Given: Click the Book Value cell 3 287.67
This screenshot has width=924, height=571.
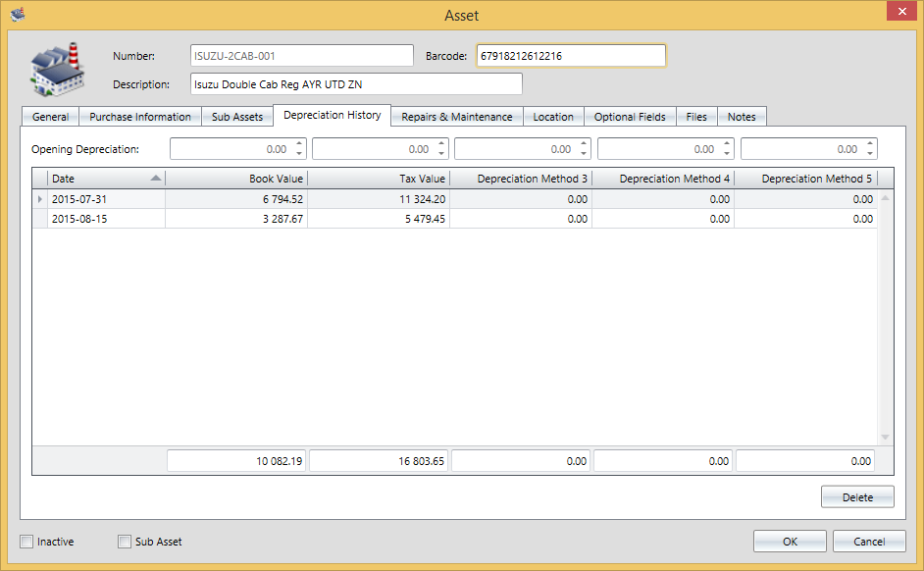Looking at the screenshot, I should (x=236, y=219).
